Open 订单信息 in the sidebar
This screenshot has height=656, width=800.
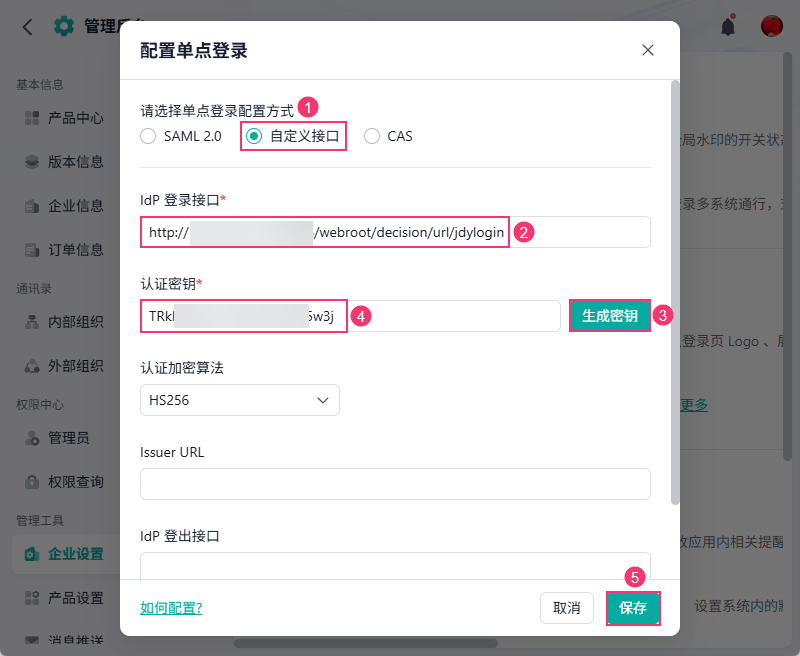click(75, 250)
